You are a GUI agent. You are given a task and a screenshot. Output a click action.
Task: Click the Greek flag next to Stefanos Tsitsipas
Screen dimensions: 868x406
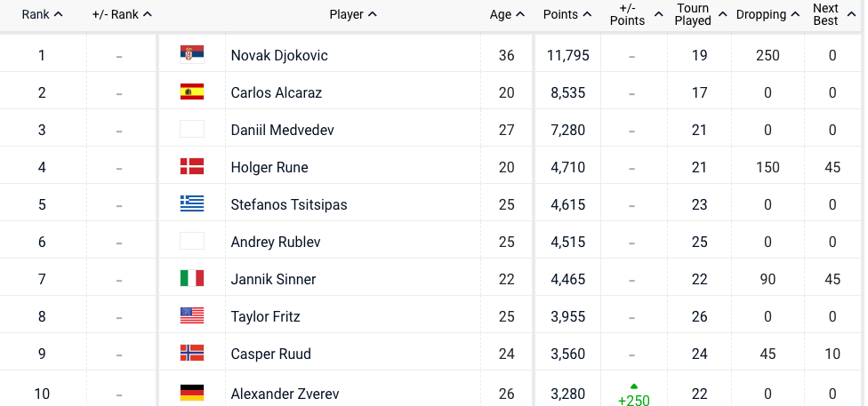(x=191, y=204)
